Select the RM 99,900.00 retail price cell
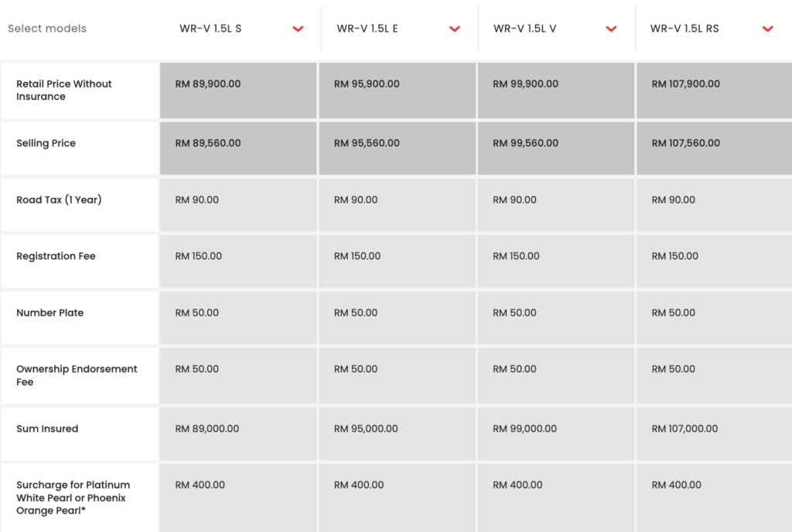The image size is (792, 532). [525, 84]
